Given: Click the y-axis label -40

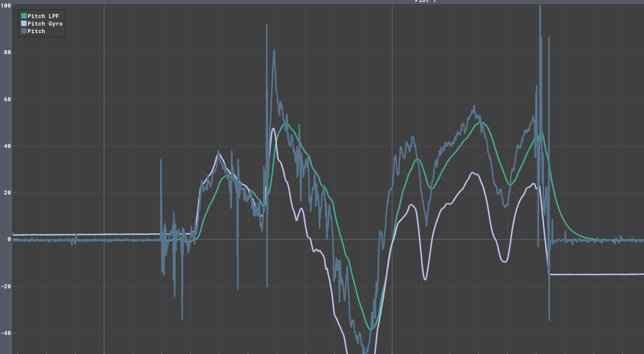Looking at the screenshot, I should (6, 333).
